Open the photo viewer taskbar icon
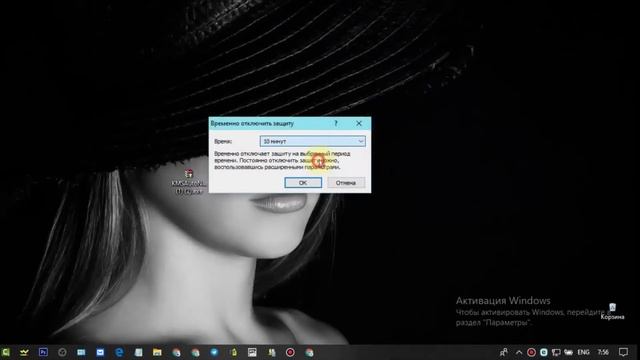Viewport: 640px width, 360px height. pyautogui.click(x=252, y=352)
